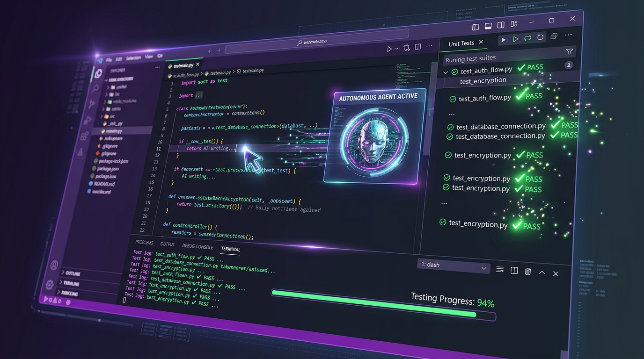The height and width of the screenshot is (359, 644).
Task: Click the editor run play button
Action: pyautogui.click(x=389, y=49)
